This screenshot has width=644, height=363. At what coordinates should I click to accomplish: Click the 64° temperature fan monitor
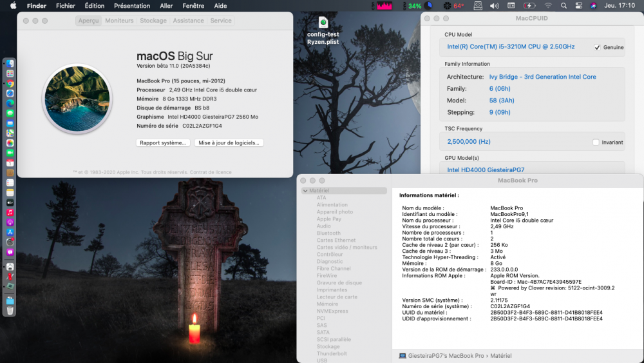454,6
